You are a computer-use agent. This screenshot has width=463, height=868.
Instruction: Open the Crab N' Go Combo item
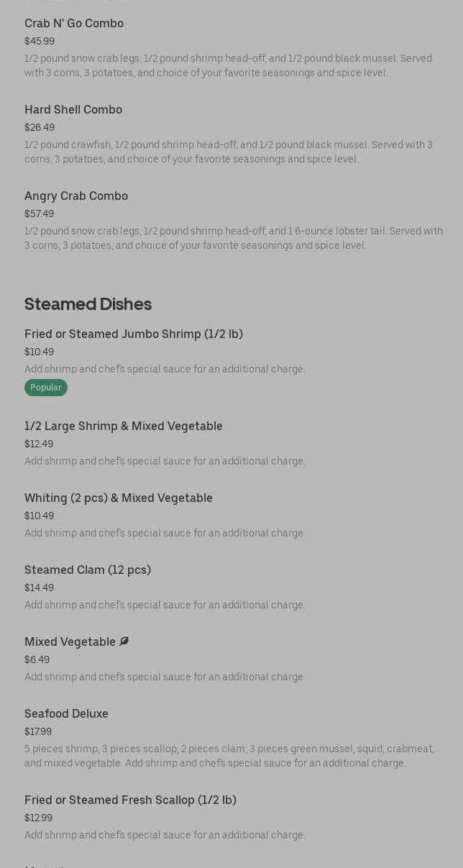pyautogui.click(x=74, y=24)
